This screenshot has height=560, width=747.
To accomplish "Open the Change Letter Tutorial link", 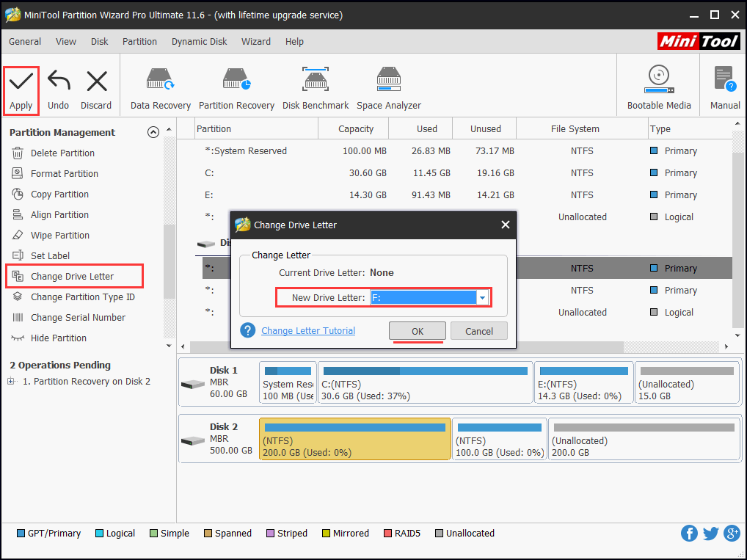I will click(x=308, y=331).
